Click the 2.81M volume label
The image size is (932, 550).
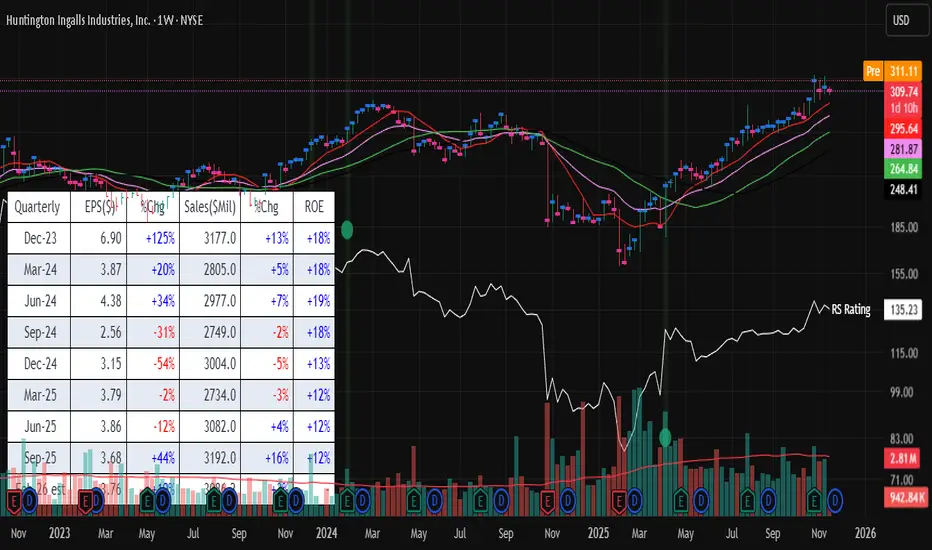point(905,459)
